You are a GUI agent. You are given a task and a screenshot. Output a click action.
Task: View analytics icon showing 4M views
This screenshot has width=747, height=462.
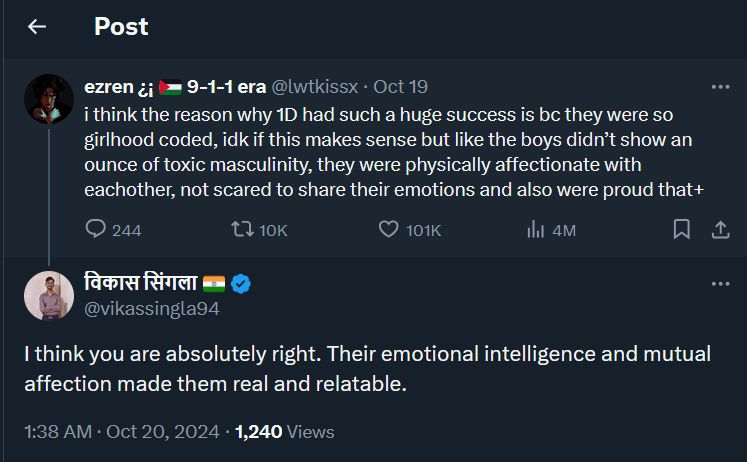pyautogui.click(x=535, y=229)
